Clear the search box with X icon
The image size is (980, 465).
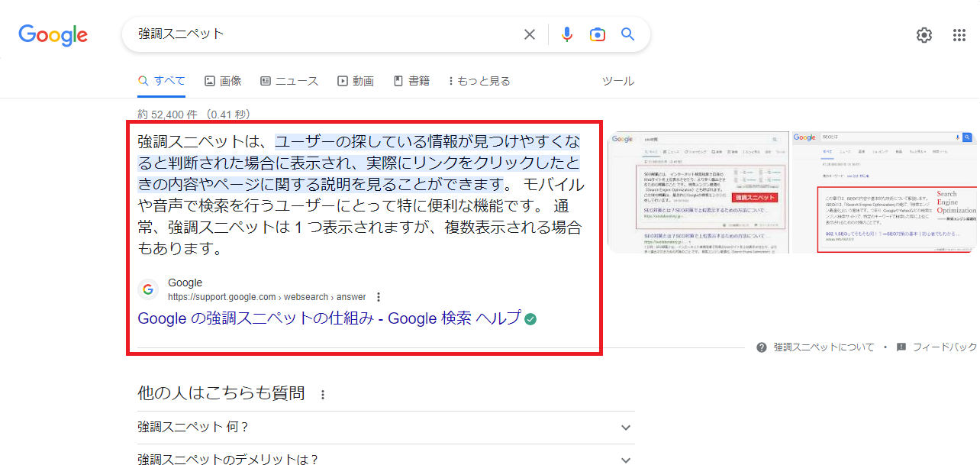tap(529, 34)
